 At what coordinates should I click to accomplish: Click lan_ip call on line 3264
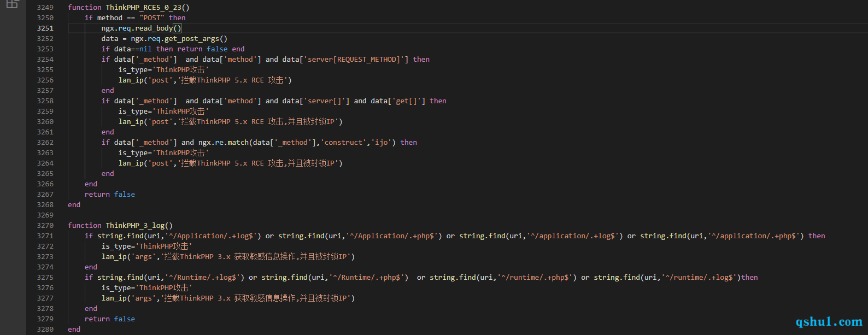click(231, 163)
